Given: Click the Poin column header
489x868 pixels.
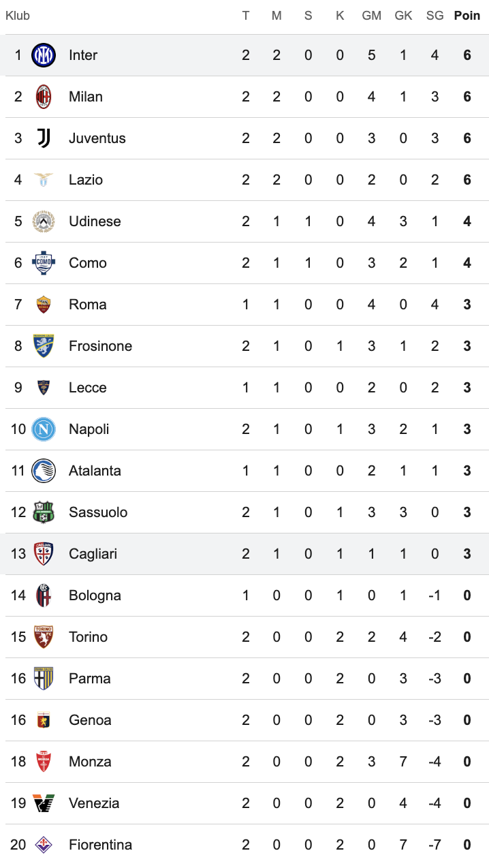Looking at the screenshot, I should 467,16.
